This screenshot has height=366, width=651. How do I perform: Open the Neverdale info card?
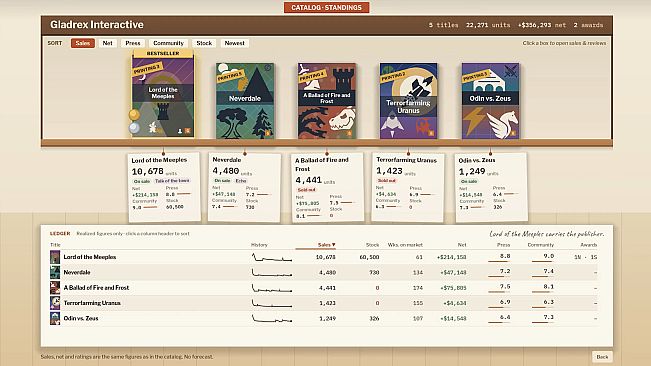pos(245,187)
